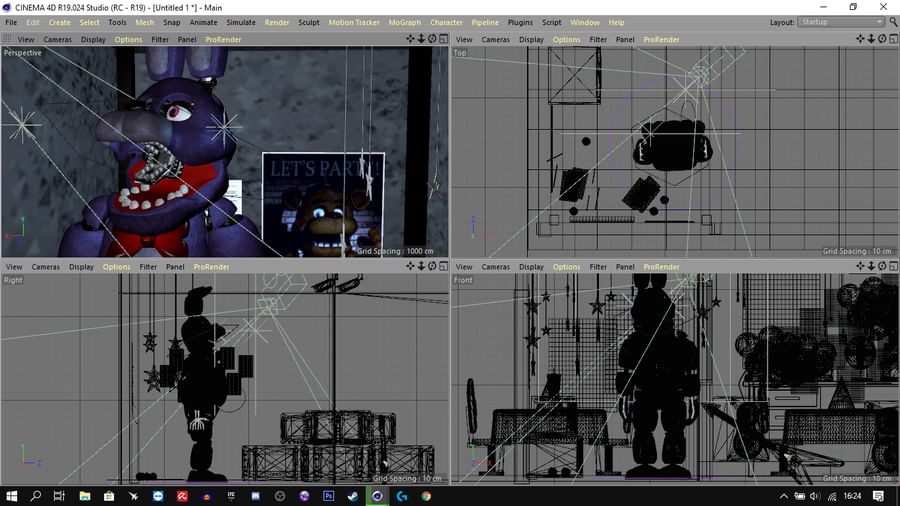Image resolution: width=900 pixels, height=506 pixels.
Task: Open Display menu in the Perspective viewport
Action: coord(93,40)
